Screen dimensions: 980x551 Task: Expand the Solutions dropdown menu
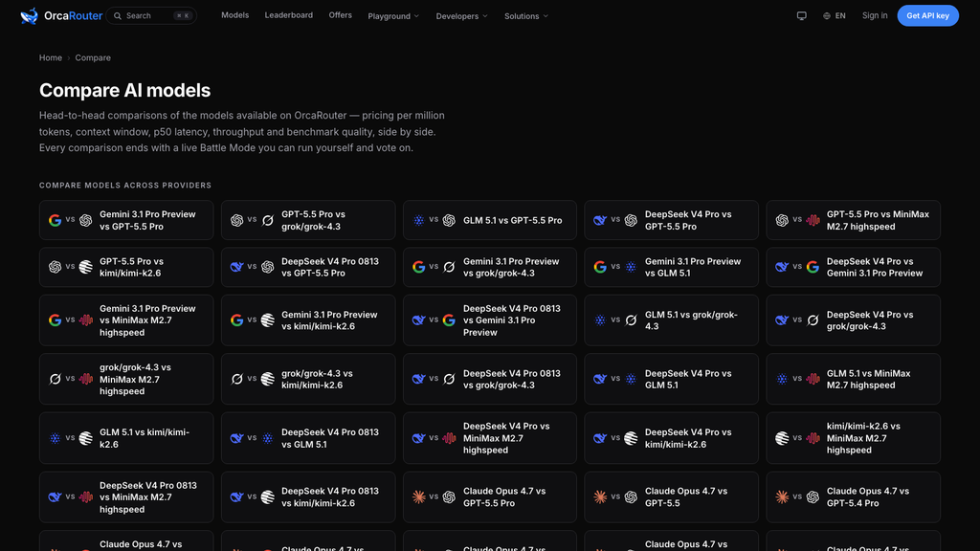525,15
